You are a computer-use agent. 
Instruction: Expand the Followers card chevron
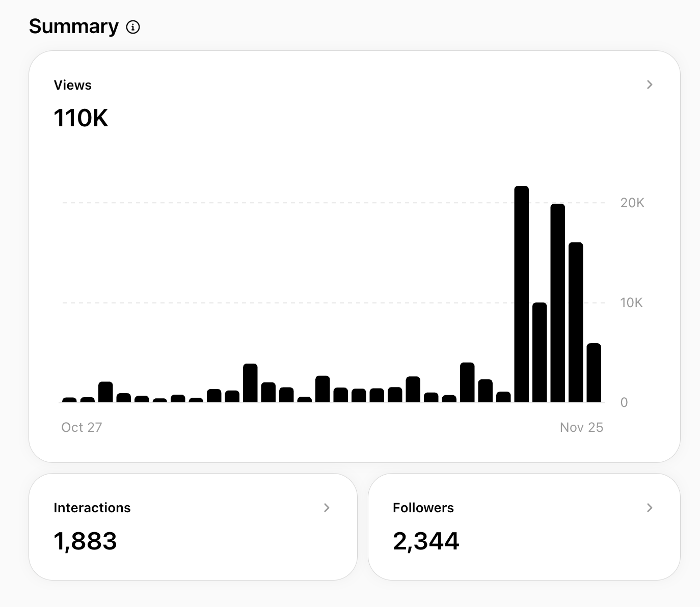[x=650, y=508]
